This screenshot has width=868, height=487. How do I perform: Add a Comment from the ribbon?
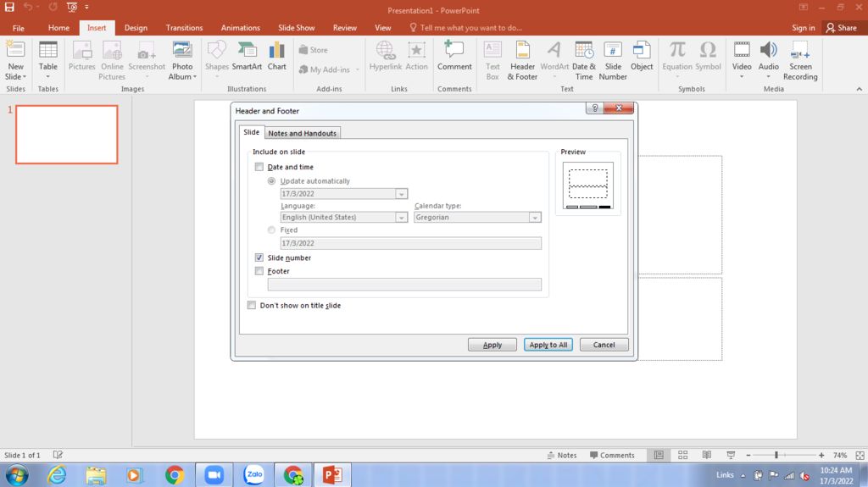[x=454, y=55]
